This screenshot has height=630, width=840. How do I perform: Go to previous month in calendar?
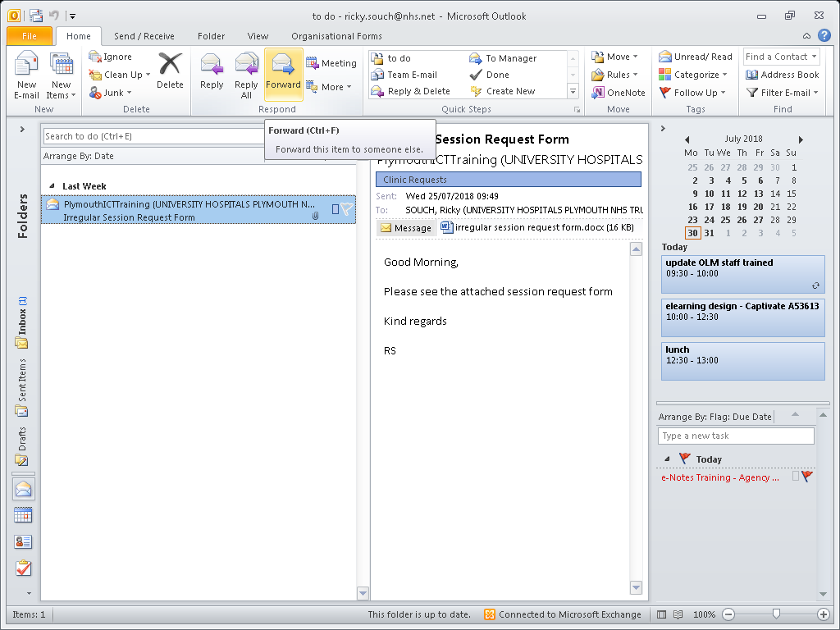(x=687, y=139)
